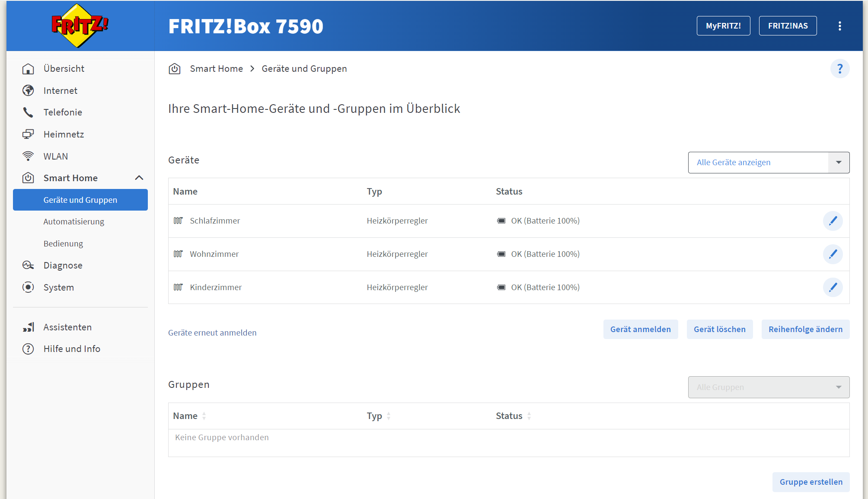Click Wohnzimmer OK (Batterie 100%) status

coord(545,254)
